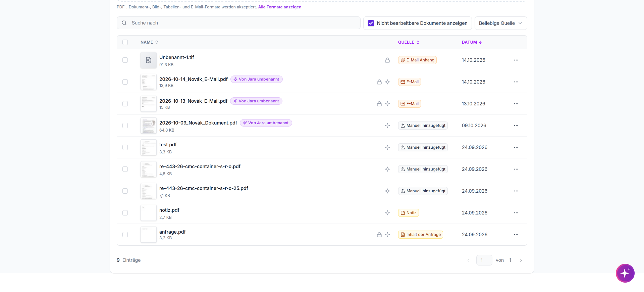Click into the Suche nach search field
Image resolution: width=644 pixels, height=292 pixels.
[x=238, y=23]
